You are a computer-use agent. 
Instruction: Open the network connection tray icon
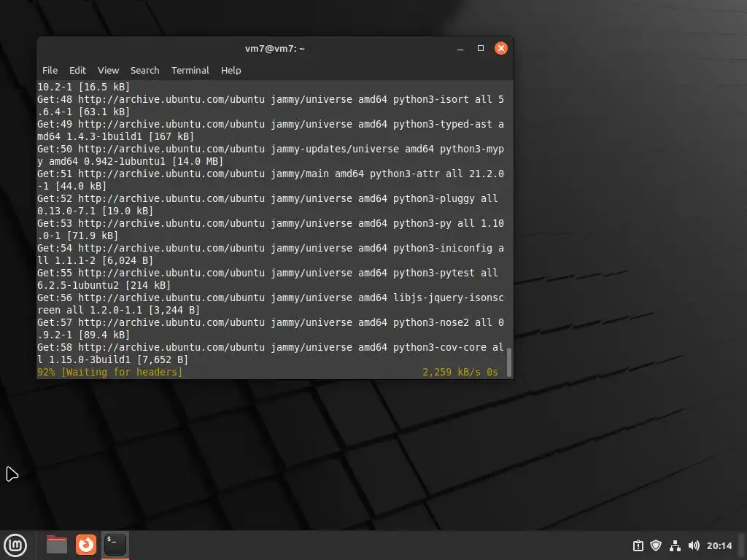point(675,545)
